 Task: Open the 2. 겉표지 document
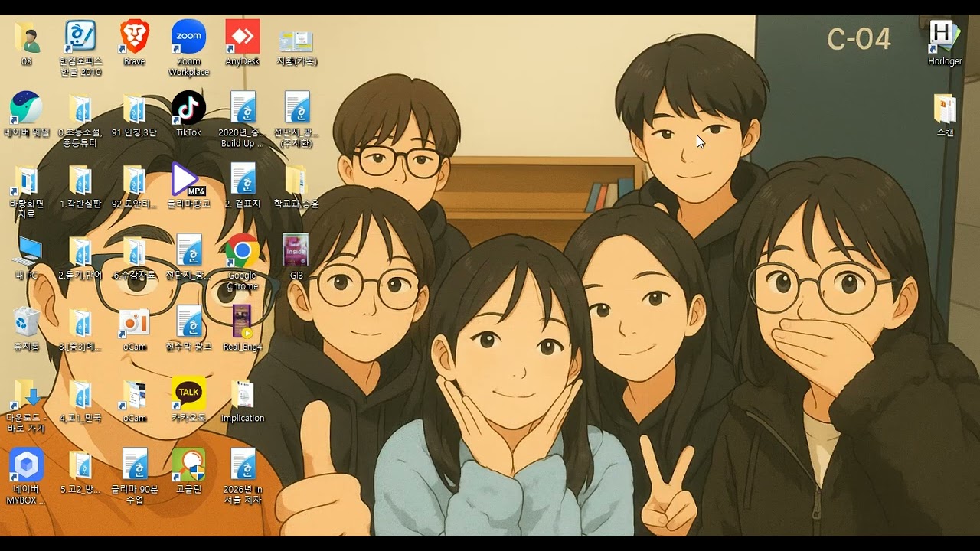pos(243,185)
